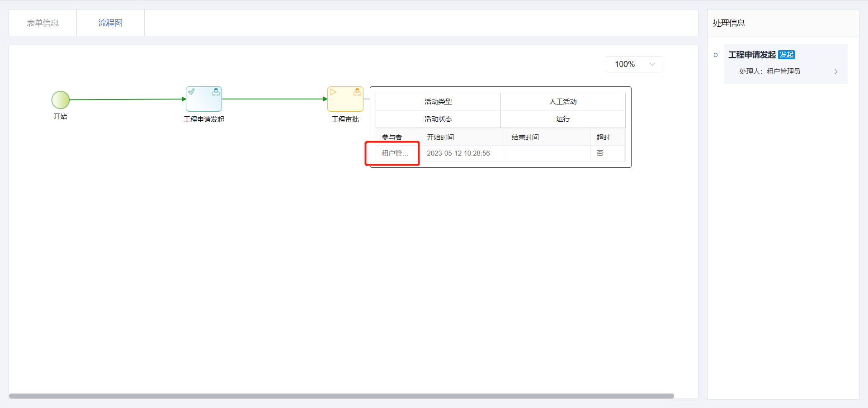Click the 工程审批 label under the yellow node
Image resolution: width=868 pixels, height=408 pixels.
(x=345, y=119)
